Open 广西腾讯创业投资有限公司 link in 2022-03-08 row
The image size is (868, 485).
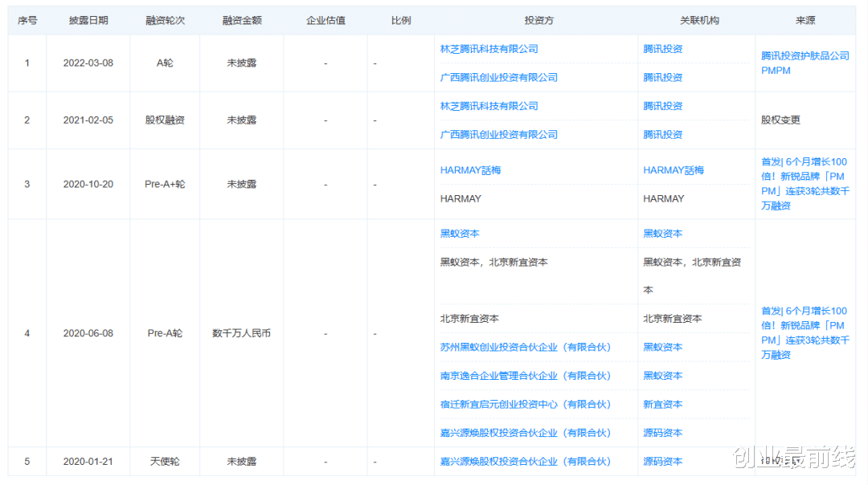point(499,78)
